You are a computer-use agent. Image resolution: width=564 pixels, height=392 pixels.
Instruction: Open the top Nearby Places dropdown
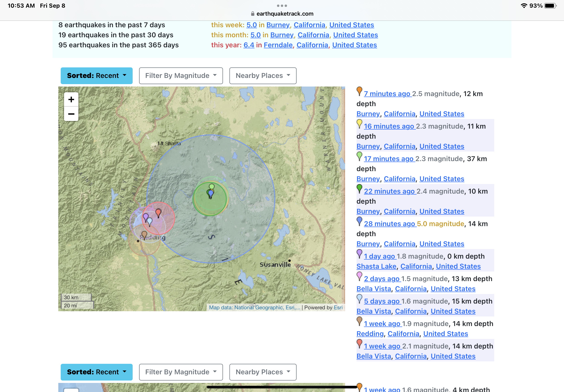263,76
